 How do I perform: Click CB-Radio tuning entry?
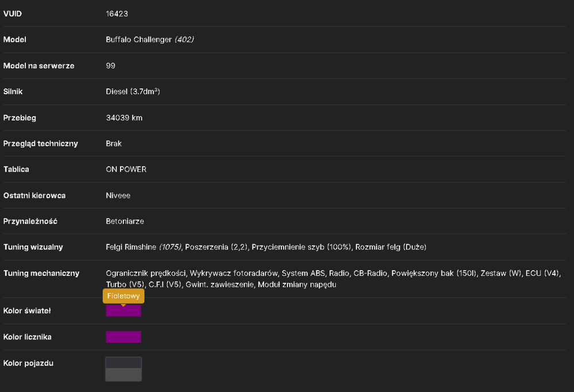coord(370,273)
